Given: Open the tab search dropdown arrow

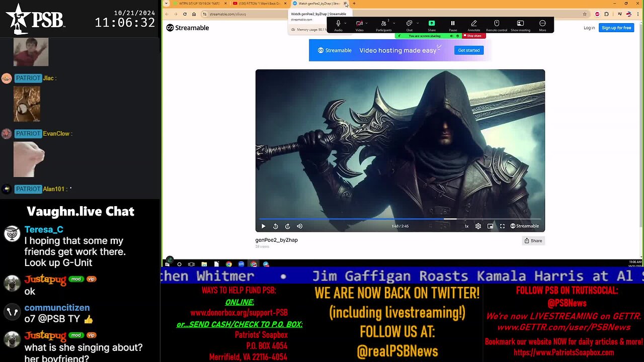Looking at the screenshot, I should [x=166, y=4].
